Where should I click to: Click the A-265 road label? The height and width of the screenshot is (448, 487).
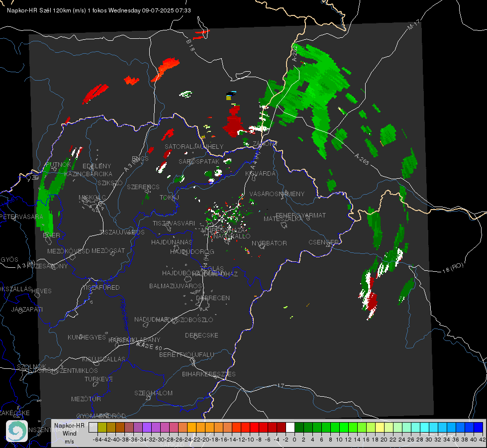(362, 159)
